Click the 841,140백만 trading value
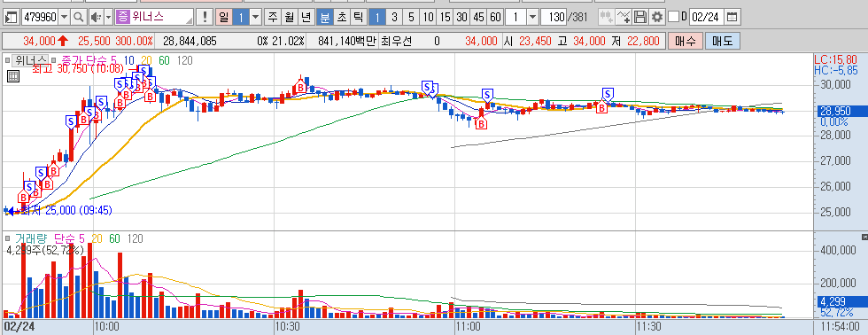The width and height of the screenshot is (868, 335). (x=347, y=41)
